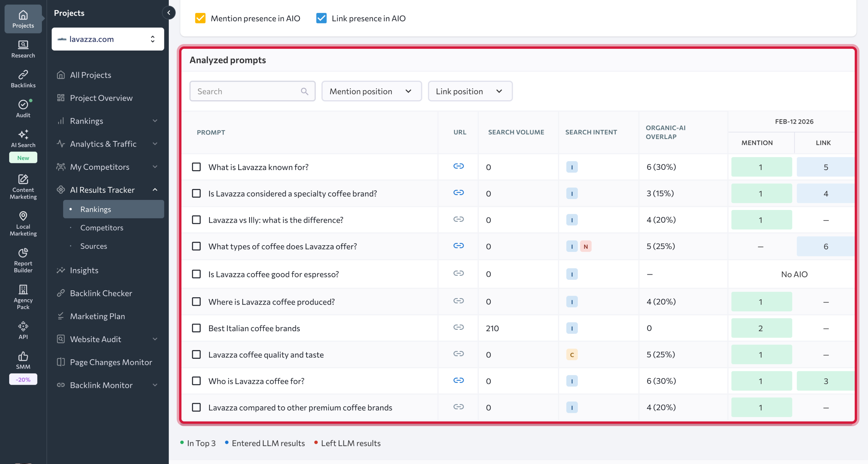Viewport: 868px width, 464px height.
Task: Open Sources under AI Results Tracker
Action: coord(93,246)
